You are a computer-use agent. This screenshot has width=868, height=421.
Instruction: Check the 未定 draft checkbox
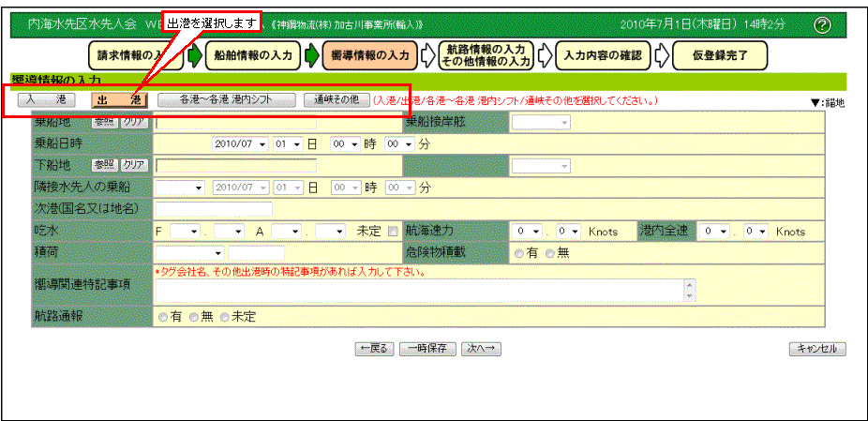pyautogui.click(x=393, y=231)
